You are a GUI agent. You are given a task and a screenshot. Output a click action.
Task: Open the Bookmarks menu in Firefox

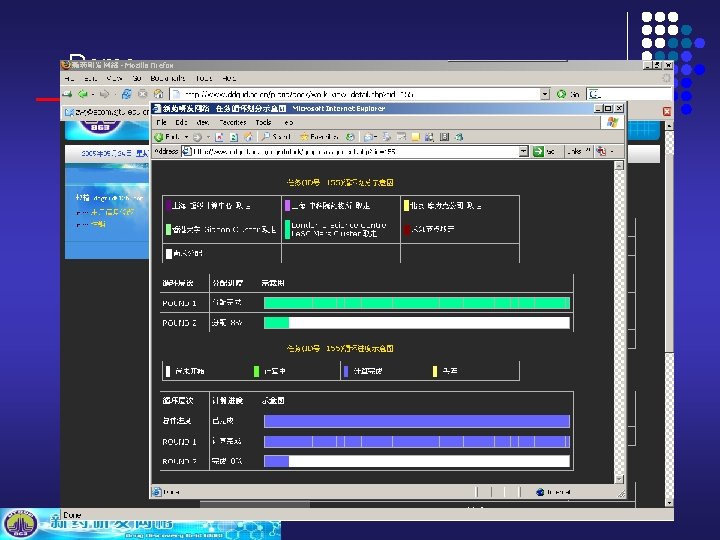[168, 79]
